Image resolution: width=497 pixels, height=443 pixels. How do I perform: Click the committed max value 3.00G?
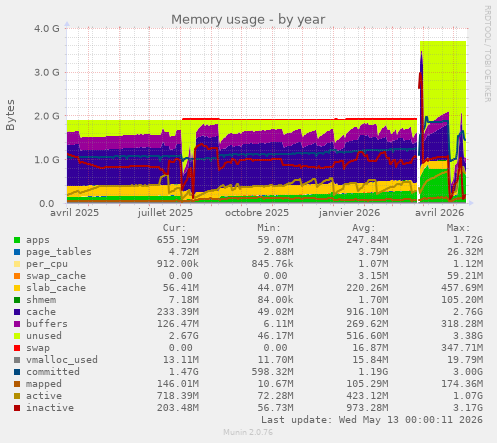pos(468,372)
